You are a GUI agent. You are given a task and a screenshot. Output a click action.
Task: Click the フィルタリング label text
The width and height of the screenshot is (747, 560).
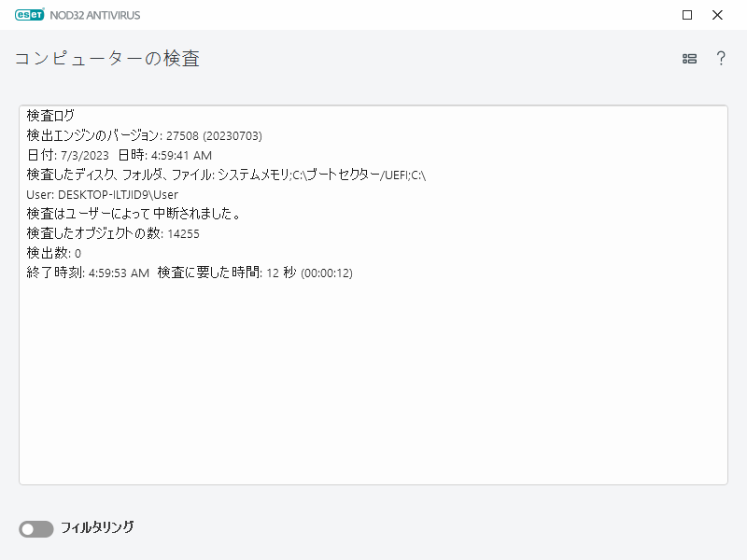click(96, 528)
